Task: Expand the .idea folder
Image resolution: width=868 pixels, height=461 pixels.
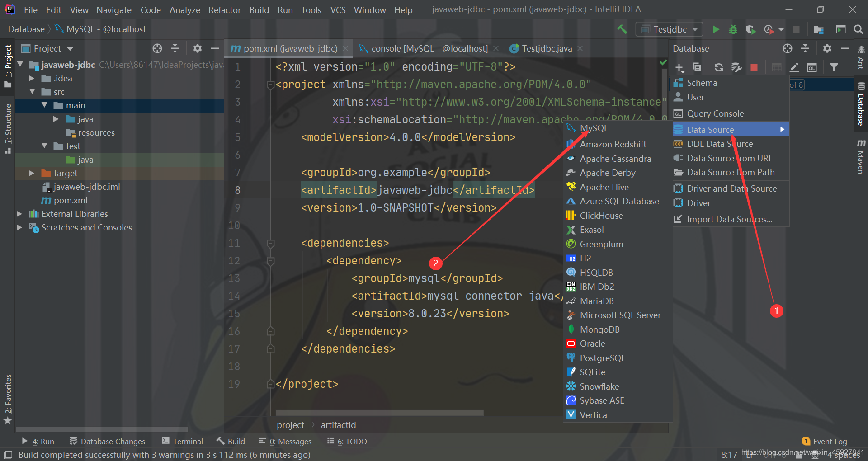Action: [x=32, y=78]
